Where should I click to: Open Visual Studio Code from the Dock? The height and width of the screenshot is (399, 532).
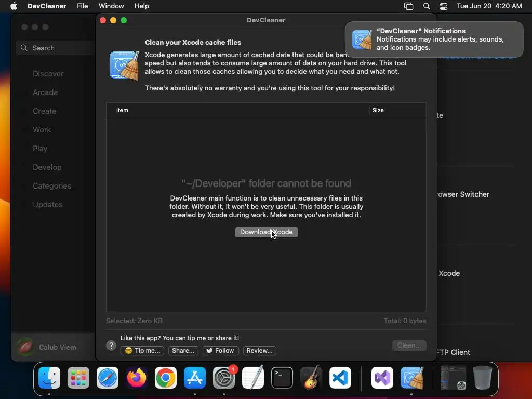[340, 378]
